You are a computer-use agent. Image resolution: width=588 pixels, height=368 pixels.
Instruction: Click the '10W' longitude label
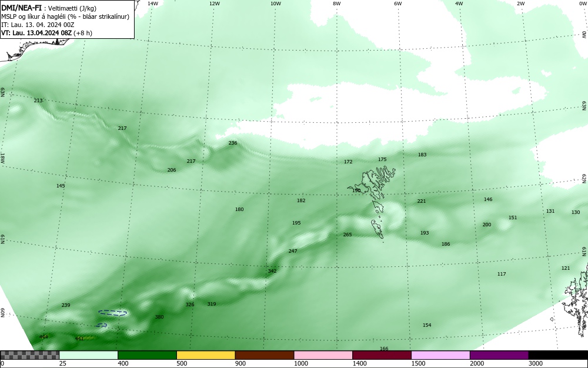(x=276, y=4)
